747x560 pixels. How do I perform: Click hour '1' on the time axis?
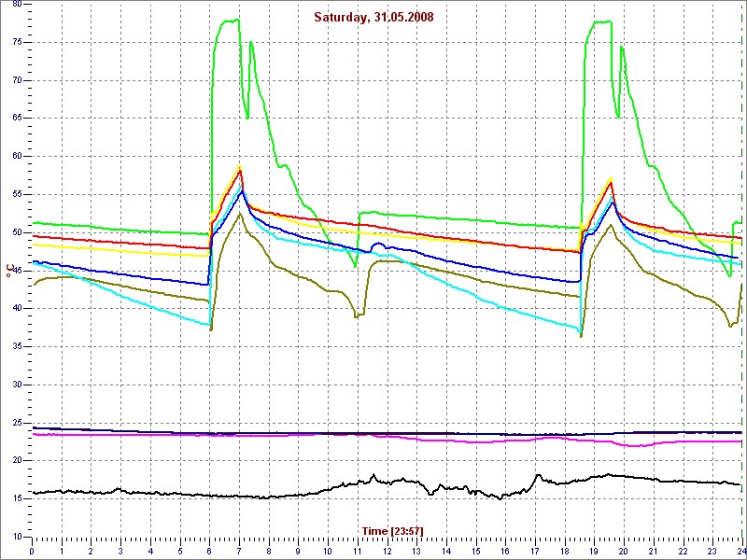point(62,552)
